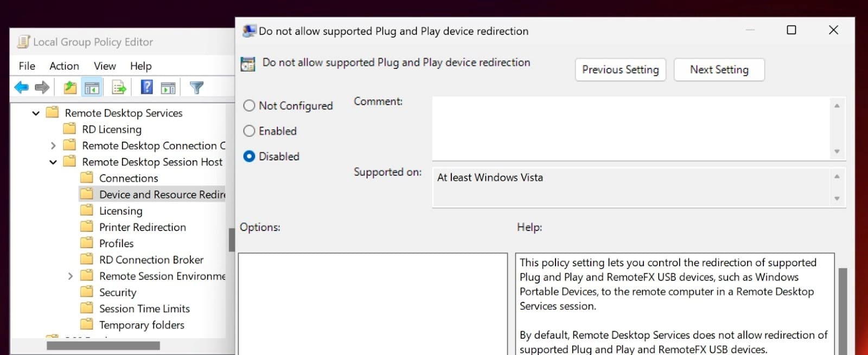Screen dimensions: 868x355
Task: Open the View menu
Action: coord(104,66)
